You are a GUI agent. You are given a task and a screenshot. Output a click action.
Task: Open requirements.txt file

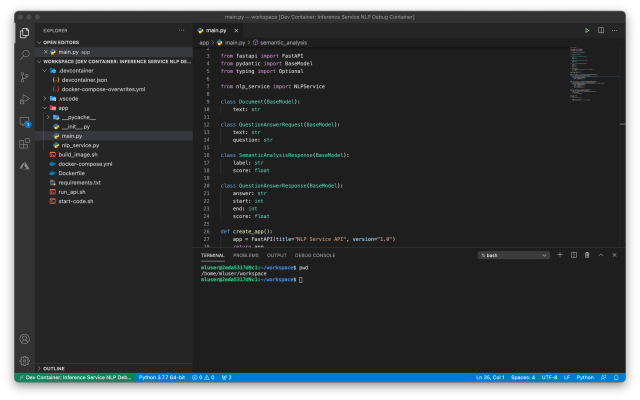click(x=79, y=183)
